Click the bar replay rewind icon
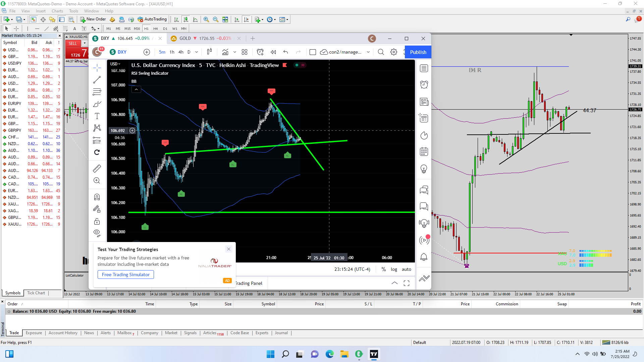 [x=273, y=52]
